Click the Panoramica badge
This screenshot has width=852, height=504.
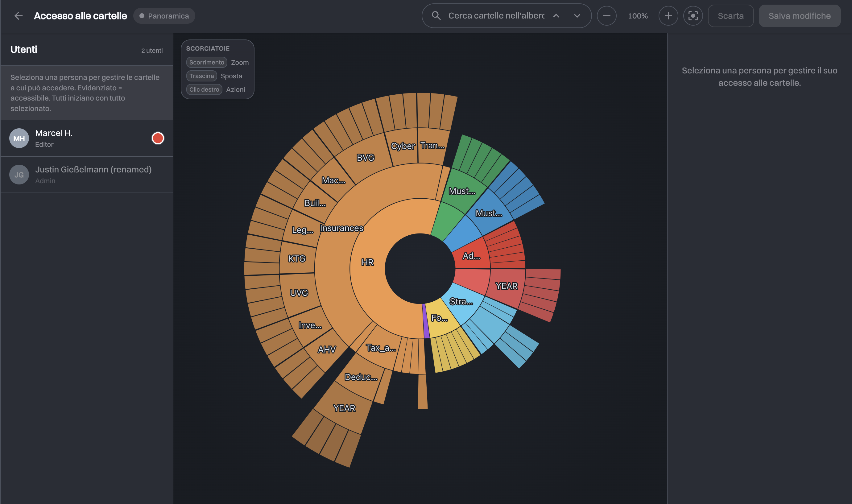pyautogui.click(x=164, y=16)
